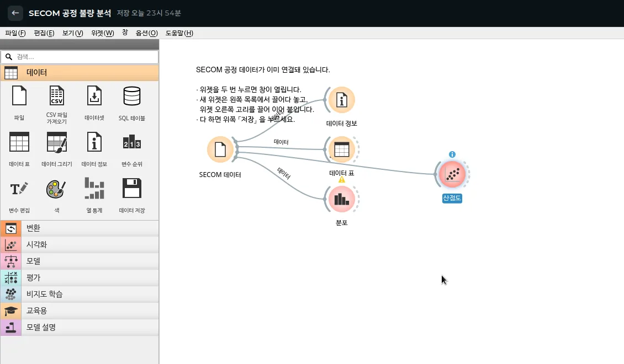The height and width of the screenshot is (364, 624).
Task: Click the SECOM 데이터 node label
Action: (x=220, y=175)
